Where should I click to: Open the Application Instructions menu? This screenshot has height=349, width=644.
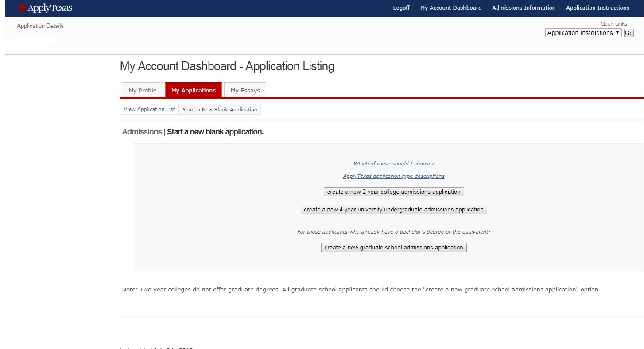(x=597, y=8)
